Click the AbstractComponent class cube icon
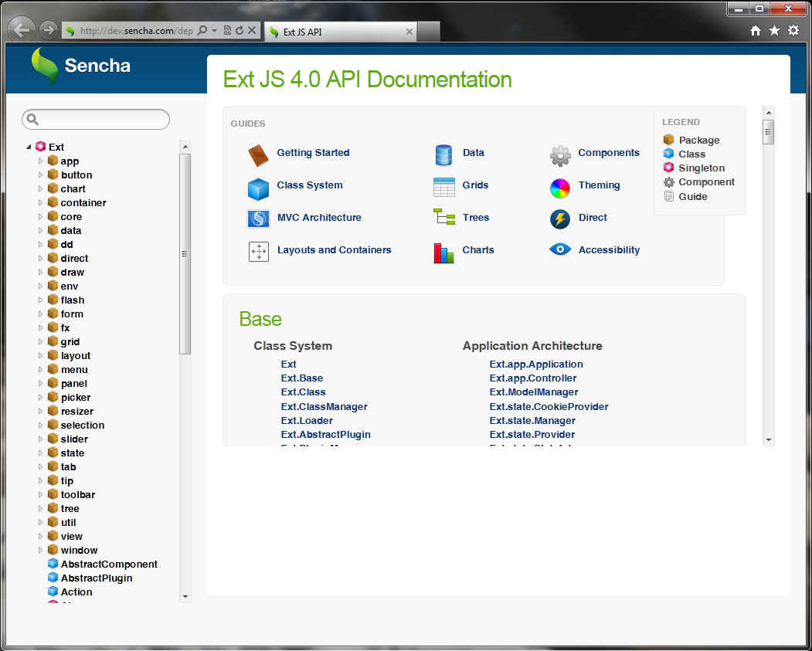The width and height of the screenshot is (812, 651). [x=53, y=564]
